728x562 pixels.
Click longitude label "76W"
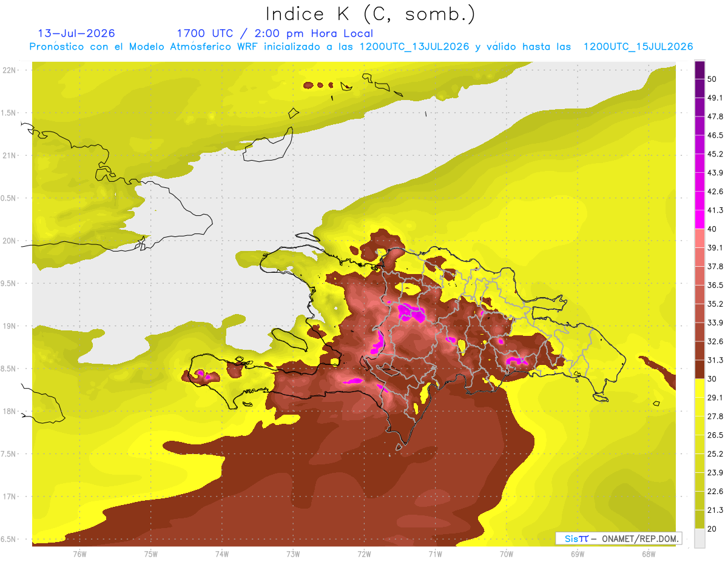(x=79, y=554)
